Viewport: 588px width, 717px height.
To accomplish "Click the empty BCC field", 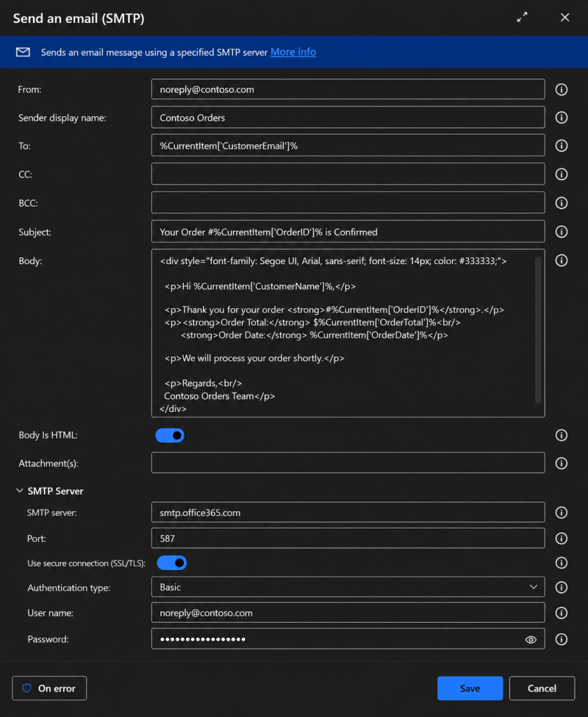I will tap(348, 202).
